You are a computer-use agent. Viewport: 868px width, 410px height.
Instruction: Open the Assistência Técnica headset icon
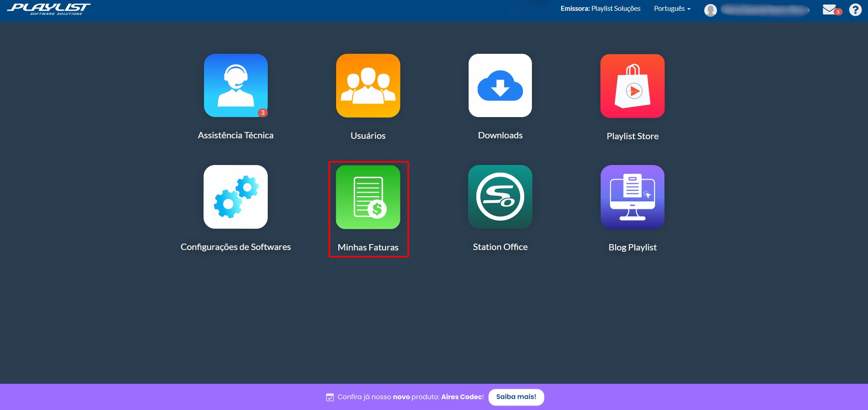click(x=236, y=85)
